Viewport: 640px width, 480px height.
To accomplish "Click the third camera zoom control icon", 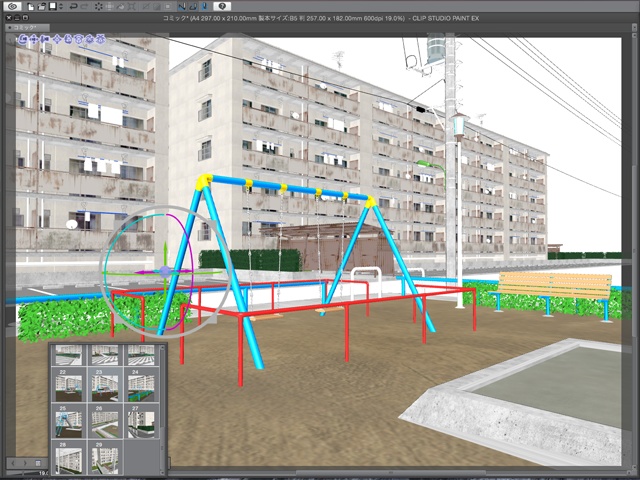I will [x=44, y=39].
